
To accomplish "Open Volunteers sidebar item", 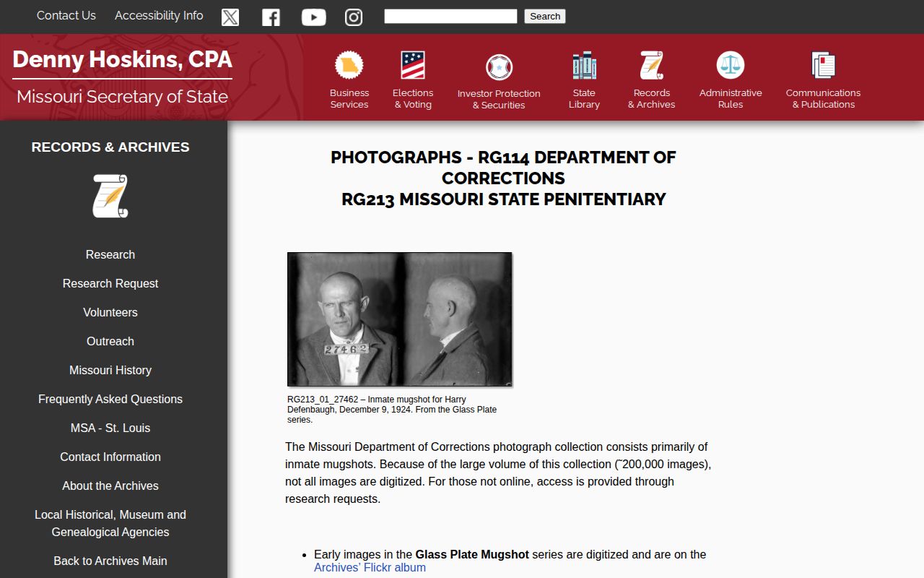I will (110, 312).
